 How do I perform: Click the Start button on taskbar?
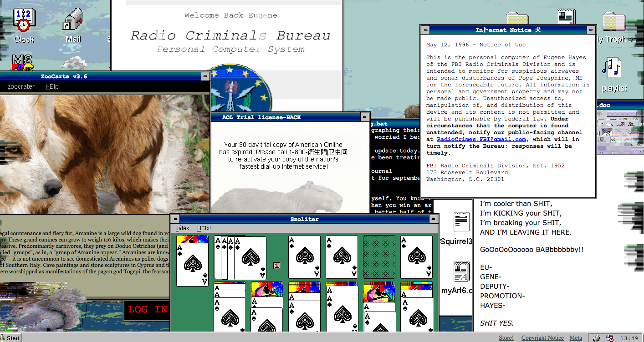pos(10,338)
